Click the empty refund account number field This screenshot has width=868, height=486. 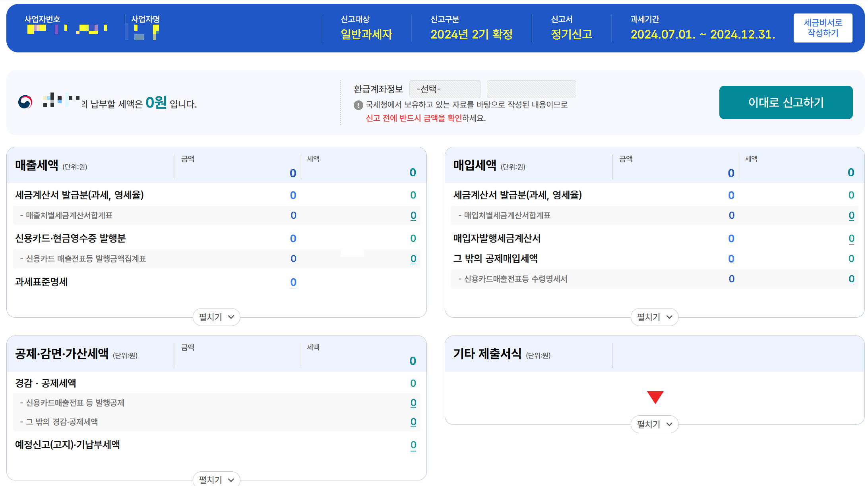pos(531,89)
